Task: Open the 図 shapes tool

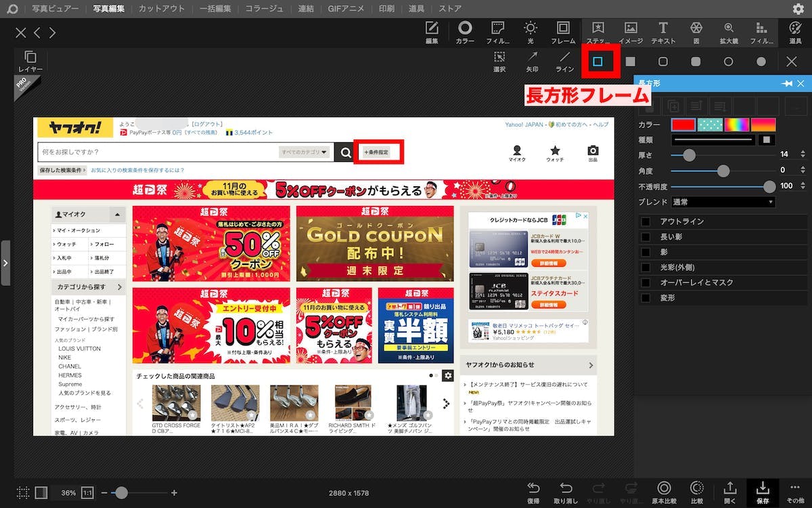Action: pos(696,32)
